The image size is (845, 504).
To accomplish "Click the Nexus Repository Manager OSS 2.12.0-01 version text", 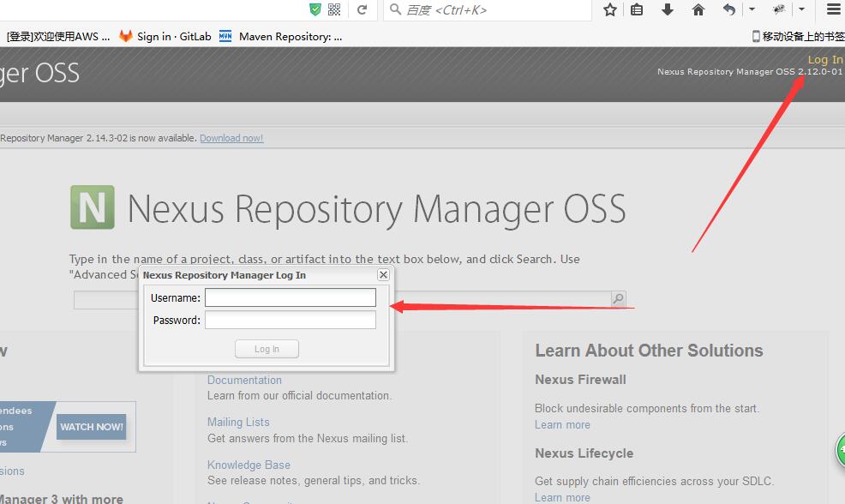I will [x=750, y=72].
